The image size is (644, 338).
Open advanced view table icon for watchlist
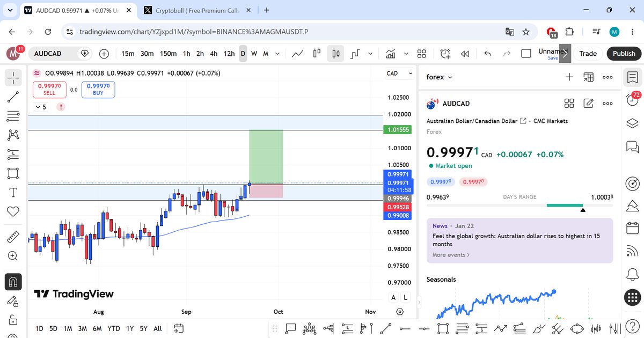tap(589, 77)
